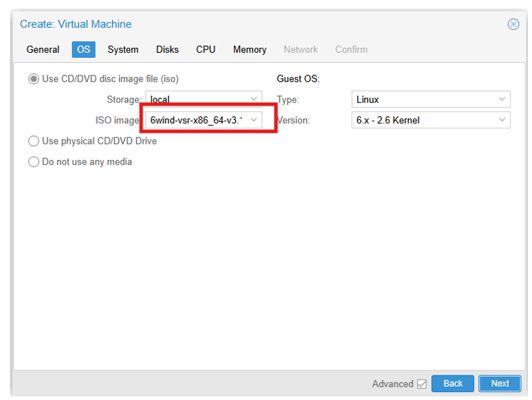
Task: Click the Confirm tab
Action: click(351, 49)
